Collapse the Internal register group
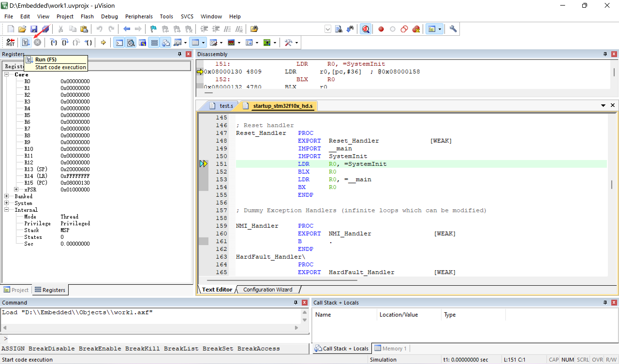This screenshot has height=364, width=619. click(x=7, y=210)
